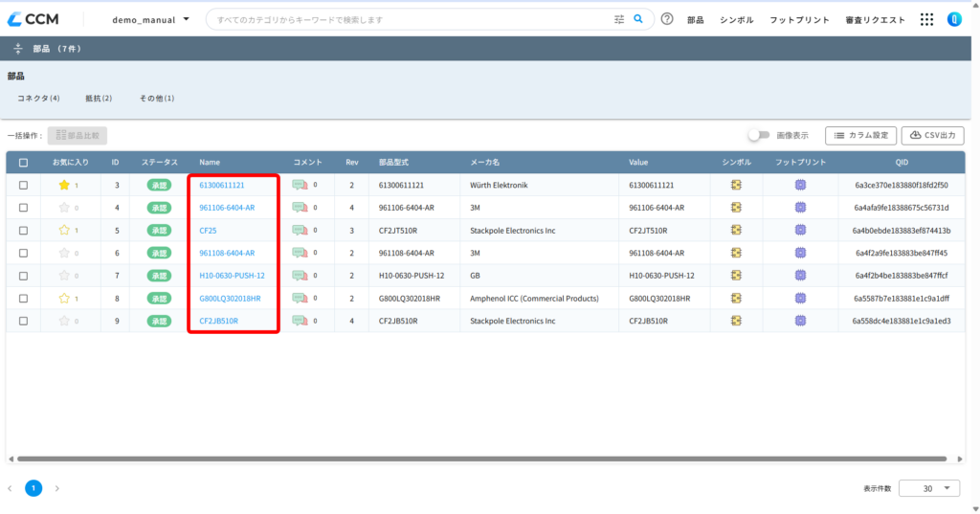Screen dimensions: 980x514
Task: Check the row for ID 3
Action: (x=23, y=185)
